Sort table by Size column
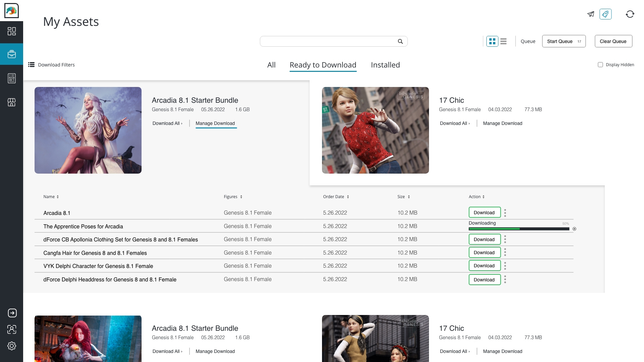This screenshot has width=644, height=362. tap(404, 197)
